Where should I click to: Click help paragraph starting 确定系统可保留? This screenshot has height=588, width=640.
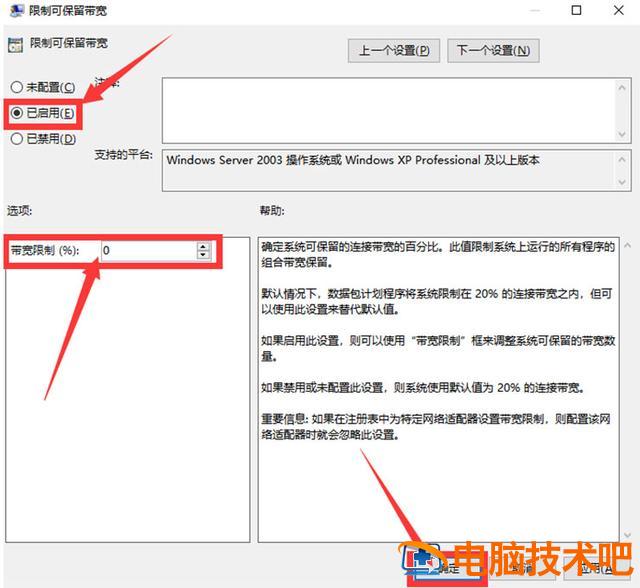point(438,254)
